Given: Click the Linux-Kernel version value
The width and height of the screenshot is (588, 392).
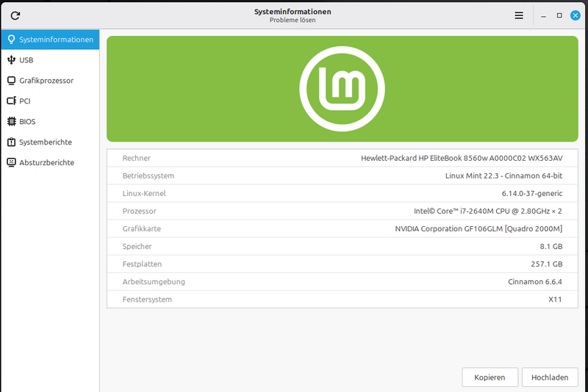Looking at the screenshot, I should (x=531, y=194).
